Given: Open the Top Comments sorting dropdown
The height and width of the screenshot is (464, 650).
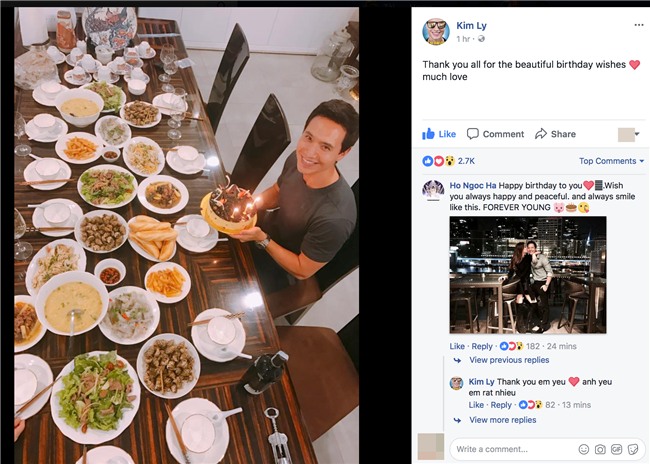Looking at the screenshot, I should click(611, 161).
